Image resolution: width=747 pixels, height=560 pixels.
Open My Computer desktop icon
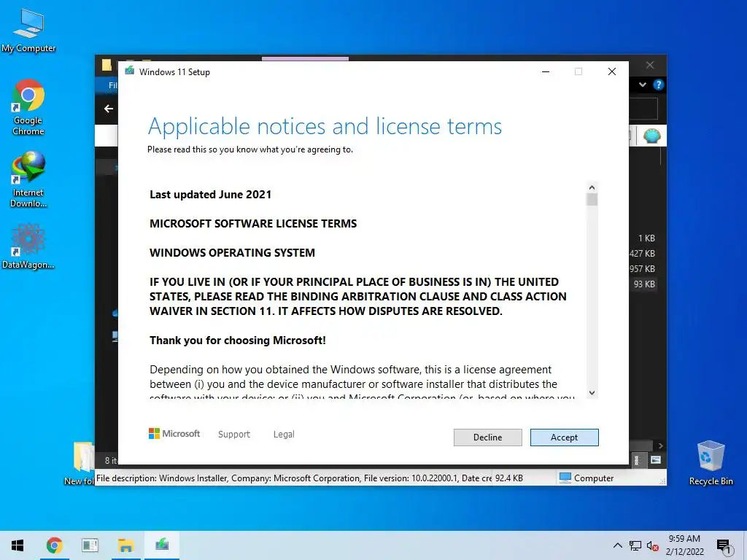pos(28,31)
